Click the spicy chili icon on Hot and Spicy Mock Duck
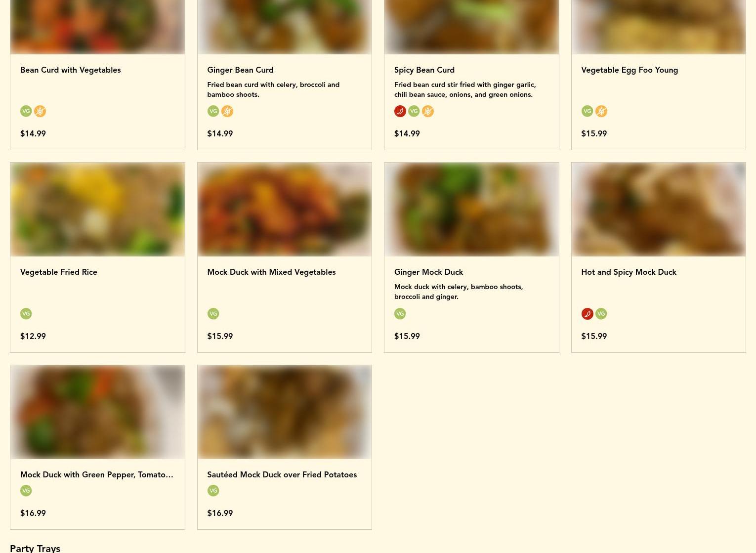756x553 pixels. [x=587, y=314]
